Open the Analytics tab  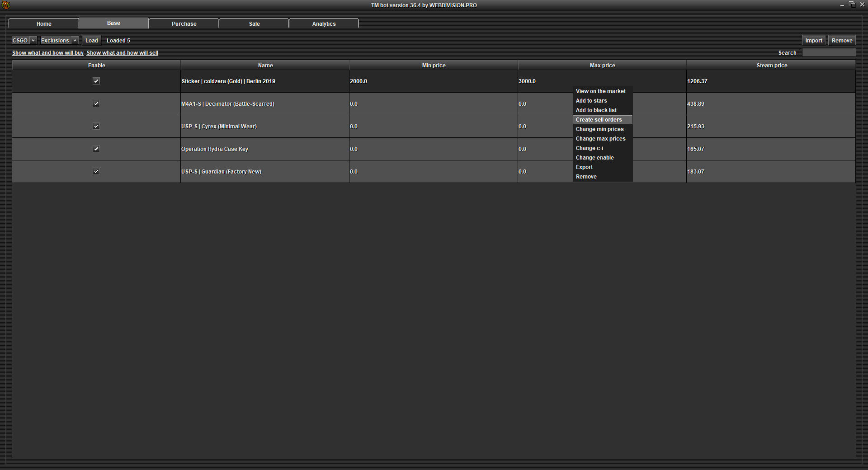coord(324,23)
